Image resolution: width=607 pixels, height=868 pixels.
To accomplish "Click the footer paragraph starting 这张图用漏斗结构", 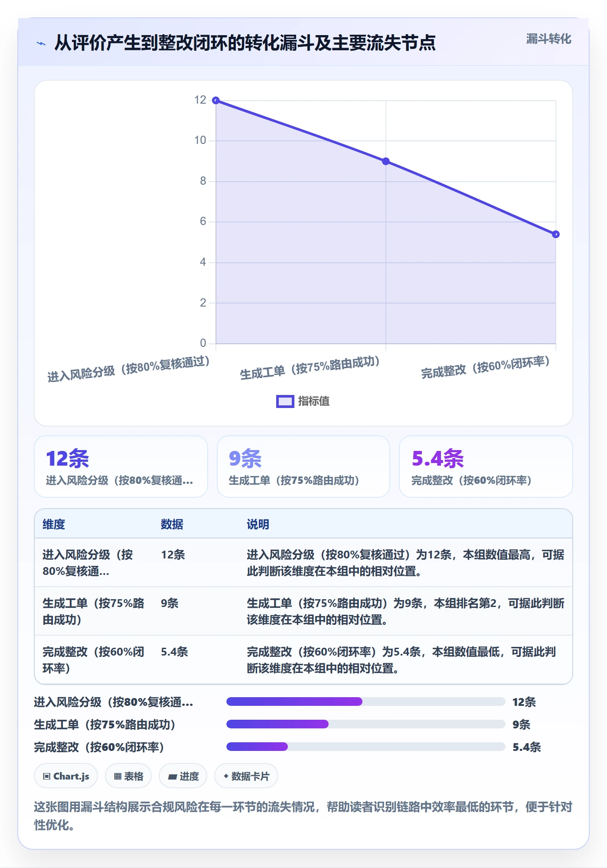I will coord(303,816).
